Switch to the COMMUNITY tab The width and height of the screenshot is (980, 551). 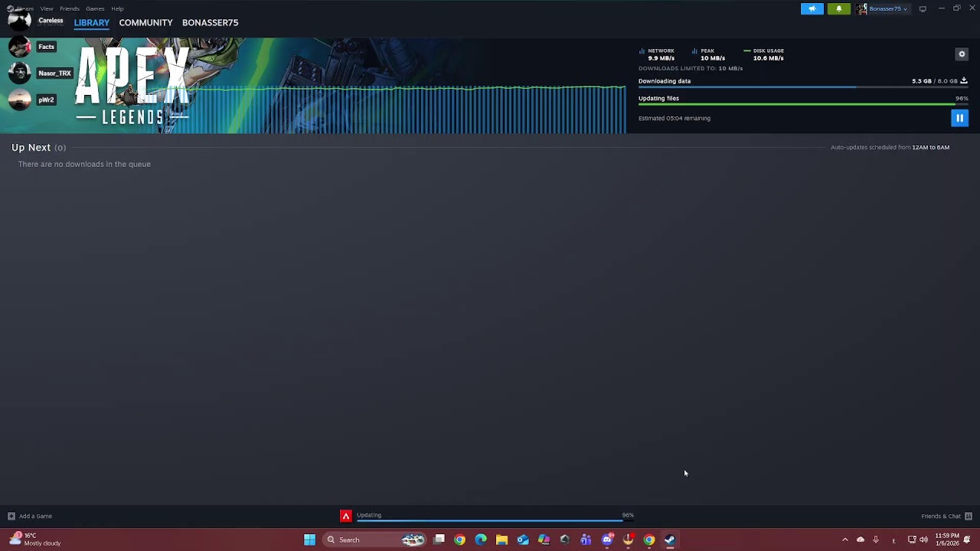[145, 23]
